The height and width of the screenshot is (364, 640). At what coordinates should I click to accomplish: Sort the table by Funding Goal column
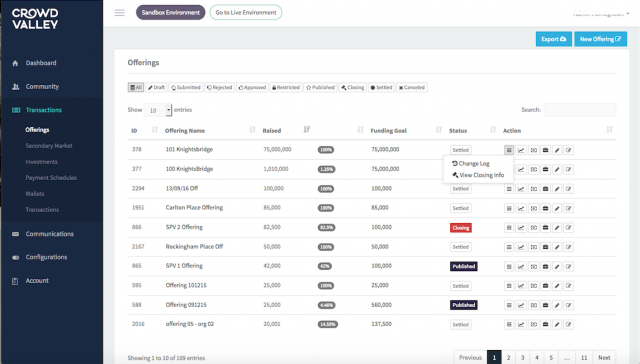pyautogui.click(x=406, y=131)
